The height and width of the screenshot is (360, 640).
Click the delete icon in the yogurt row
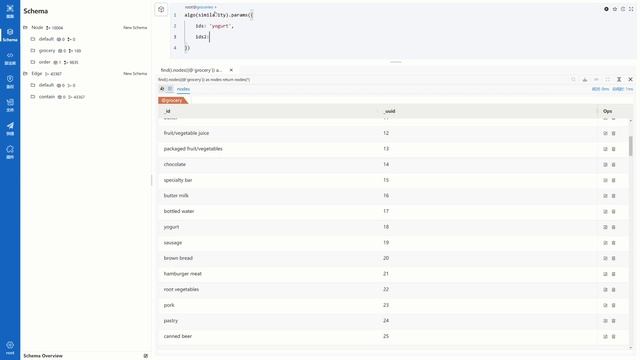click(613, 227)
